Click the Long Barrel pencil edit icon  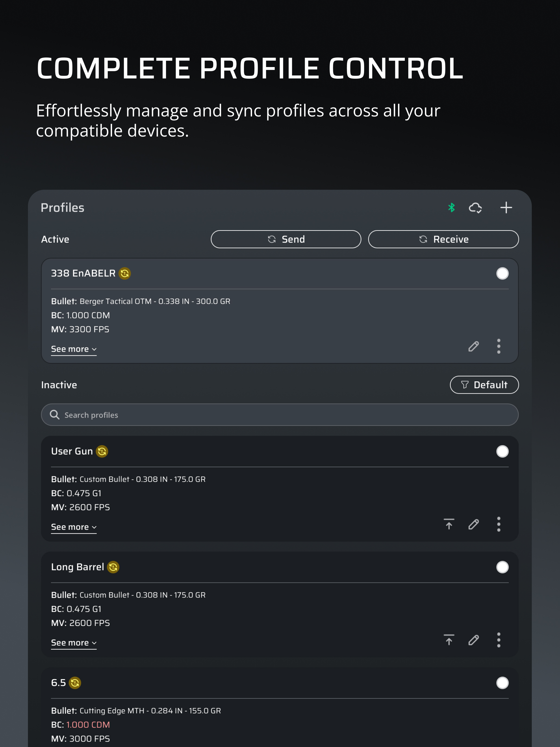(474, 640)
